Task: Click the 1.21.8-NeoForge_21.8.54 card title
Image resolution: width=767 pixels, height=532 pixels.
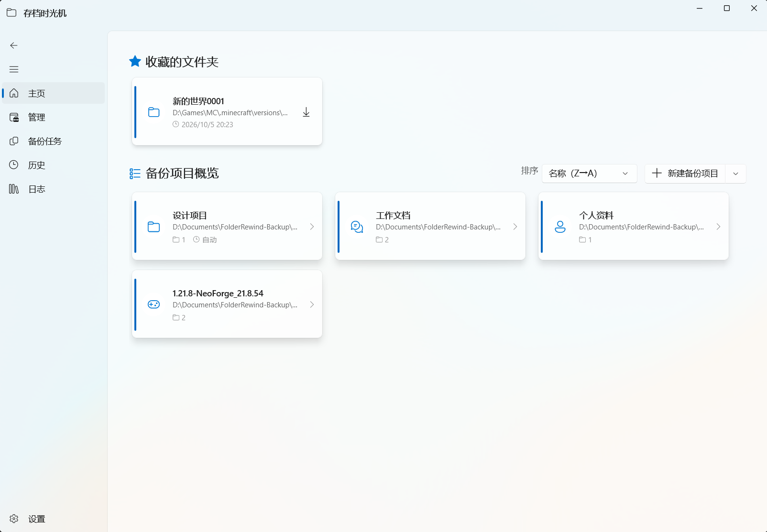Action: point(218,293)
